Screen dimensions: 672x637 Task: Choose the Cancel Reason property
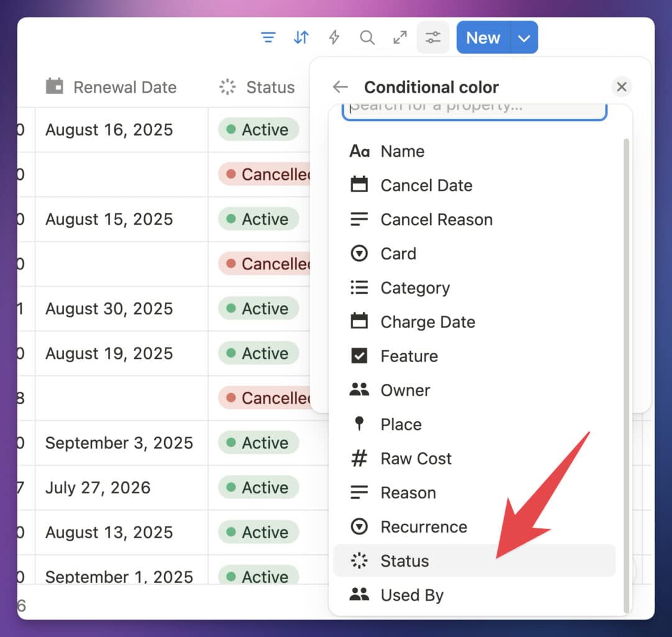pyautogui.click(x=474, y=220)
